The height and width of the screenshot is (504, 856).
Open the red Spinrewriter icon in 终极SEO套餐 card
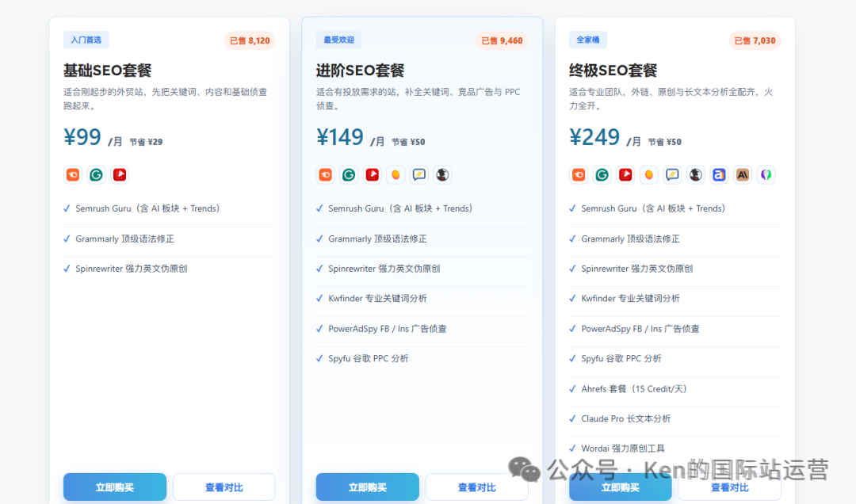click(x=625, y=174)
